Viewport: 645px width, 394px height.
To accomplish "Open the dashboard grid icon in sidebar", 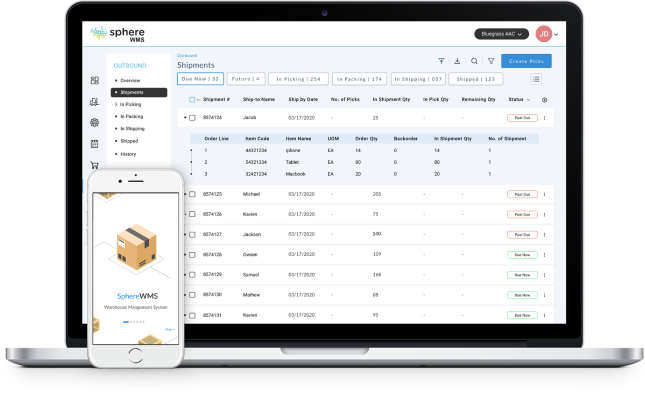I will pyautogui.click(x=95, y=80).
